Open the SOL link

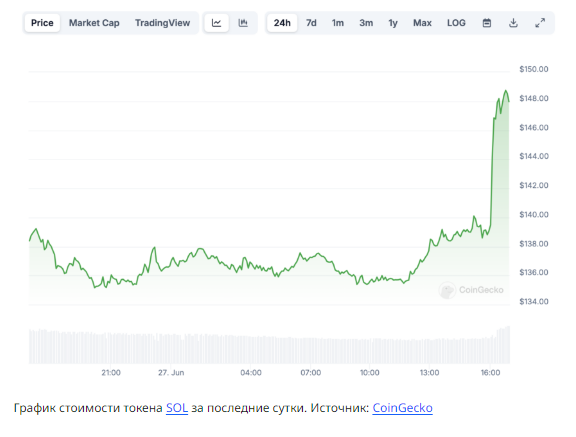pyautogui.click(x=177, y=408)
